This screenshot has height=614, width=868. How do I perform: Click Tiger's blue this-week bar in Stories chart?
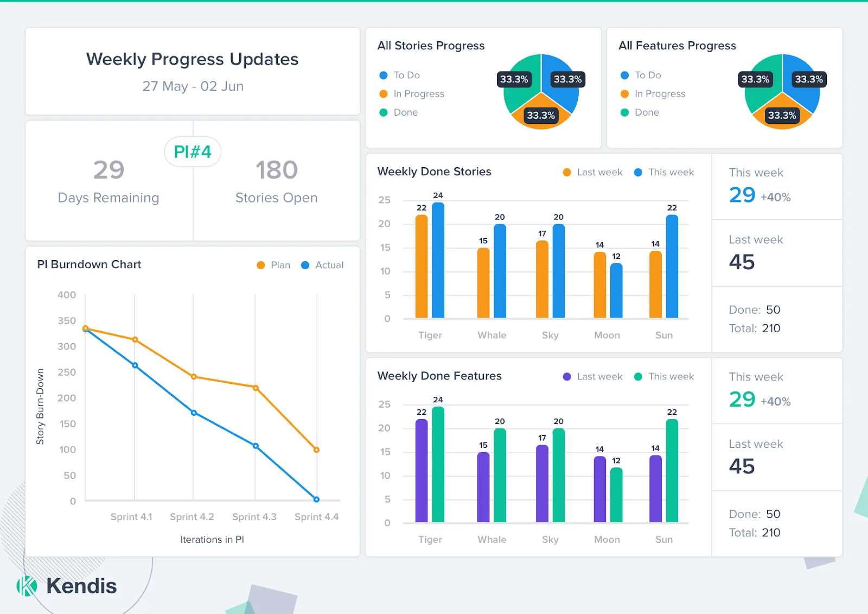pyautogui.click(x=438, y=260)
